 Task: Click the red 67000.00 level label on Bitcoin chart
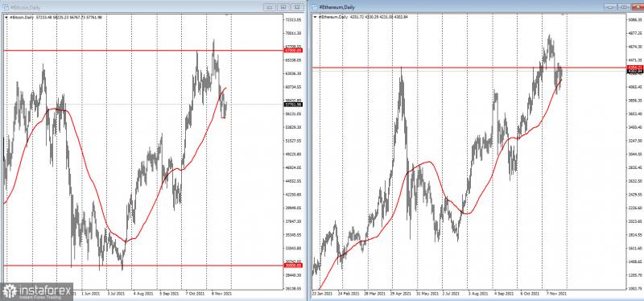coord(293,50)
